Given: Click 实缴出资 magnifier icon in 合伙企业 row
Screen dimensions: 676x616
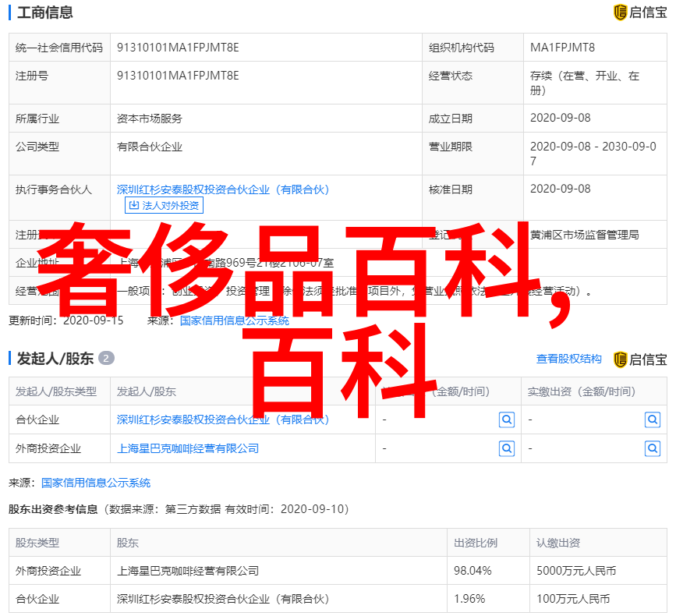Looking at the screenshot, I should (x=653, y=420).
